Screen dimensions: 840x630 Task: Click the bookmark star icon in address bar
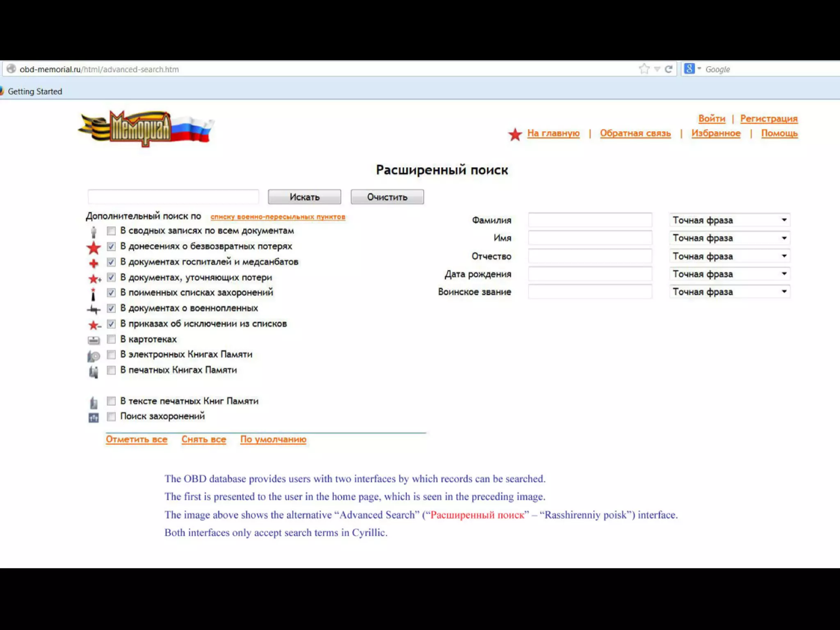pyautogui.click(x=644, y=69)
